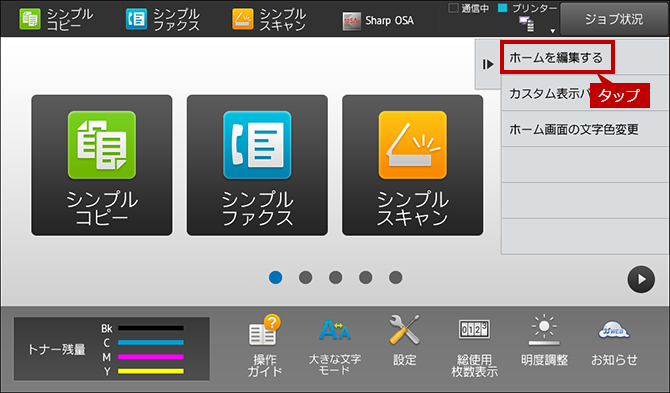Open 明度調整 brightness control
This screenshot has height=393, width=670.
544,341
